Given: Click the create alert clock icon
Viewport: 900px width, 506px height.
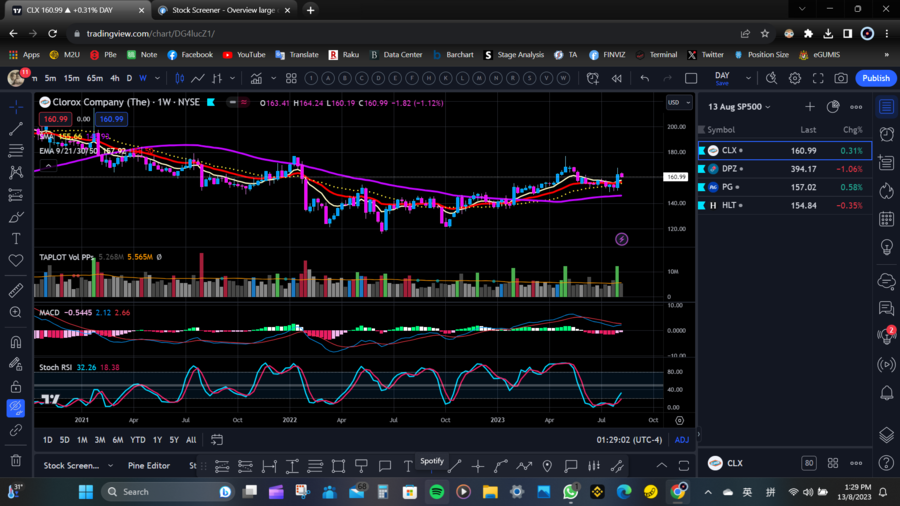Looking at the screenshot, I should tap(593, 78).
